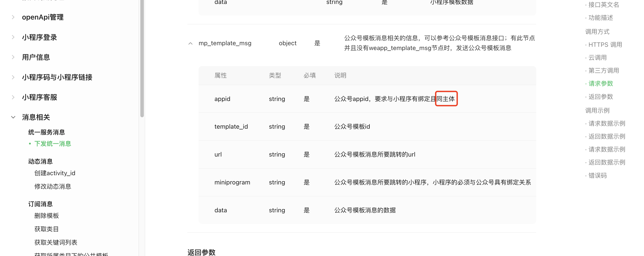Image resolution: width=644 pixels, height=256 pixels.
Task: Open the 修改动态消息 sidebar item
Action: coord(53,186)
